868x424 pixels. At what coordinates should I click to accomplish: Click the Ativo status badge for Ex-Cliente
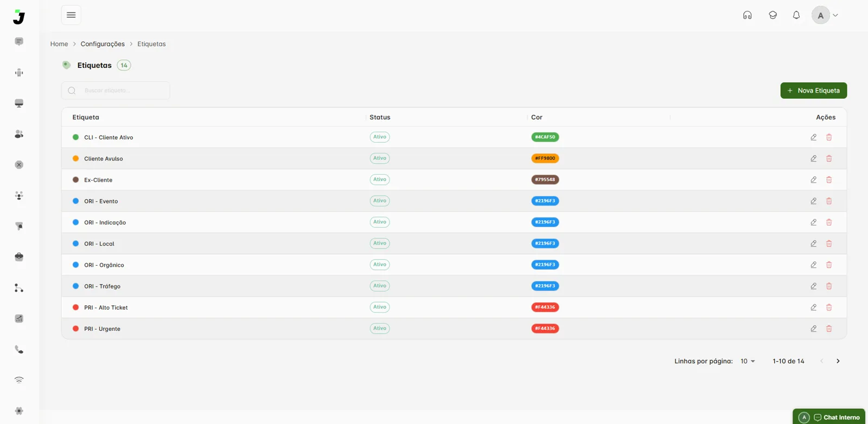pos(380,179)
